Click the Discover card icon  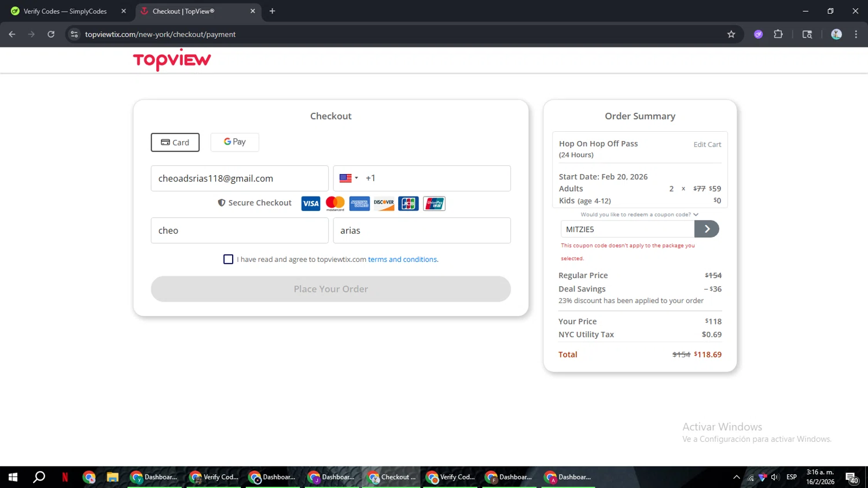[x=384, y=204]
